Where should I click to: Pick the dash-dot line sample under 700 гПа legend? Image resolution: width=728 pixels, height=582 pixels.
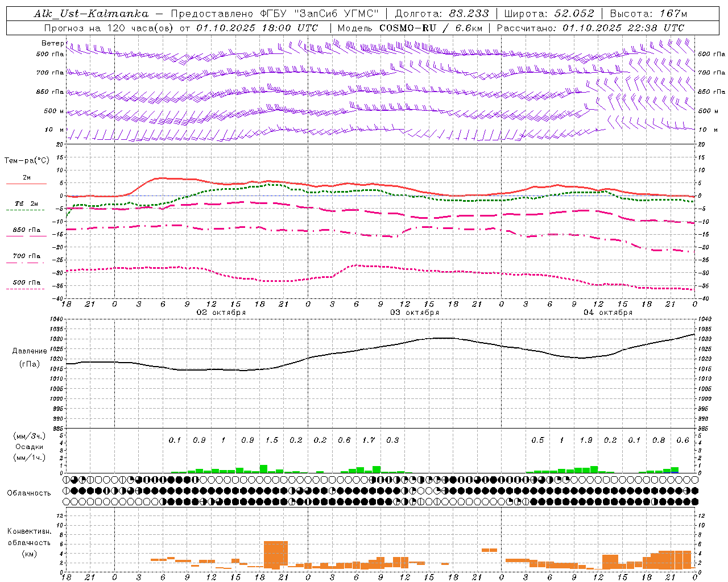point(26,263)
